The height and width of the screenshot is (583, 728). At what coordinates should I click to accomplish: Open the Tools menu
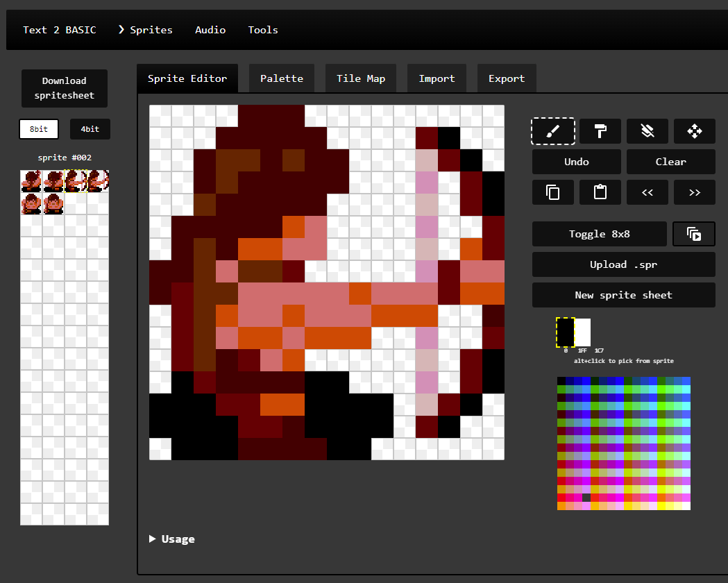tap(263, 30)
